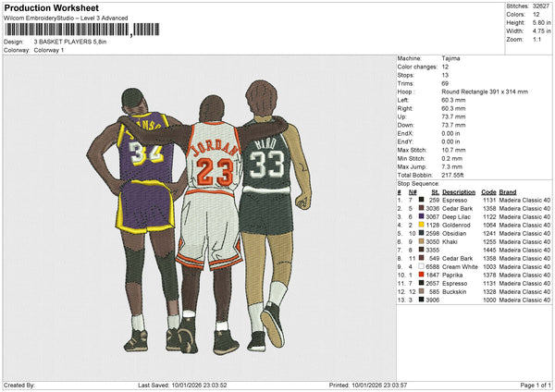
Task: Click the Left value '60.3 mm'
Action: (x=453, y=100)
